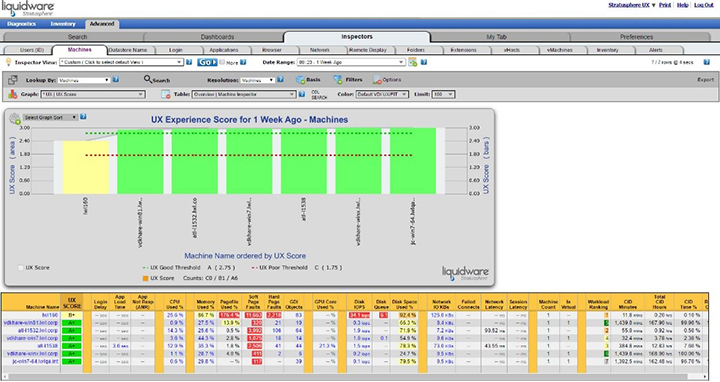This screenshot has height=382, width=720.
Task: Click help icon beside the rows count
Action: [707, 62]
